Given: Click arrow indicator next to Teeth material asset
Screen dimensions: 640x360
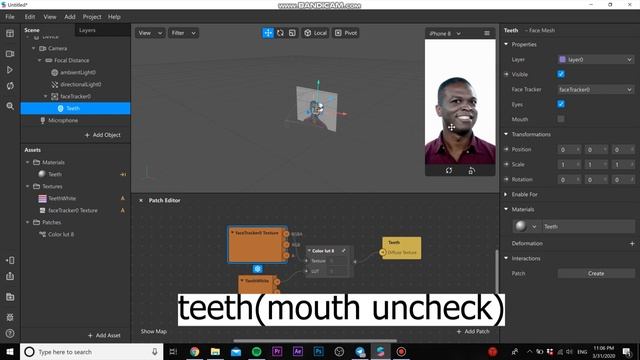Looking at the screenshot, I should [123, 174].
